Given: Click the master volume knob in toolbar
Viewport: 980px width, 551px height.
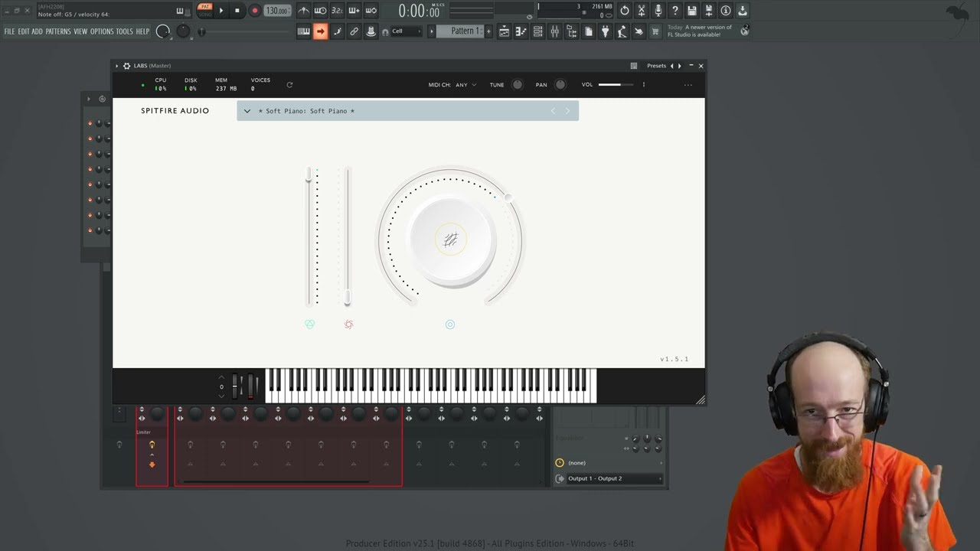Looking at the screenshot, I should click(x=163, y=31).
